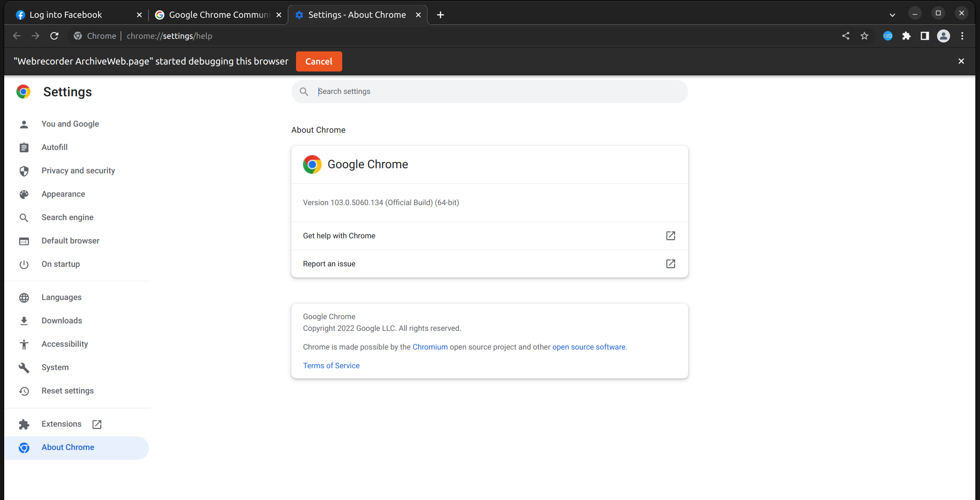Close the Log into Facebook tab
This screenshot has width=980, height=500.
139,15
